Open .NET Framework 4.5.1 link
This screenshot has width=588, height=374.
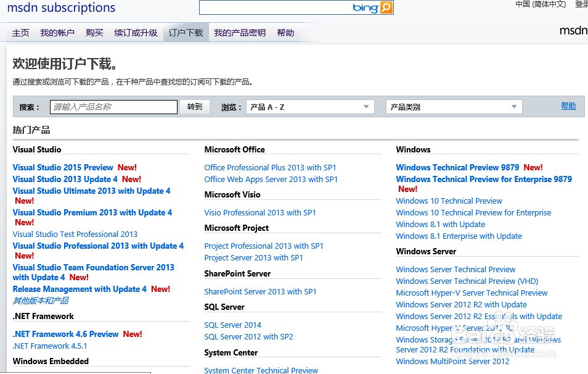click(50, 346)
